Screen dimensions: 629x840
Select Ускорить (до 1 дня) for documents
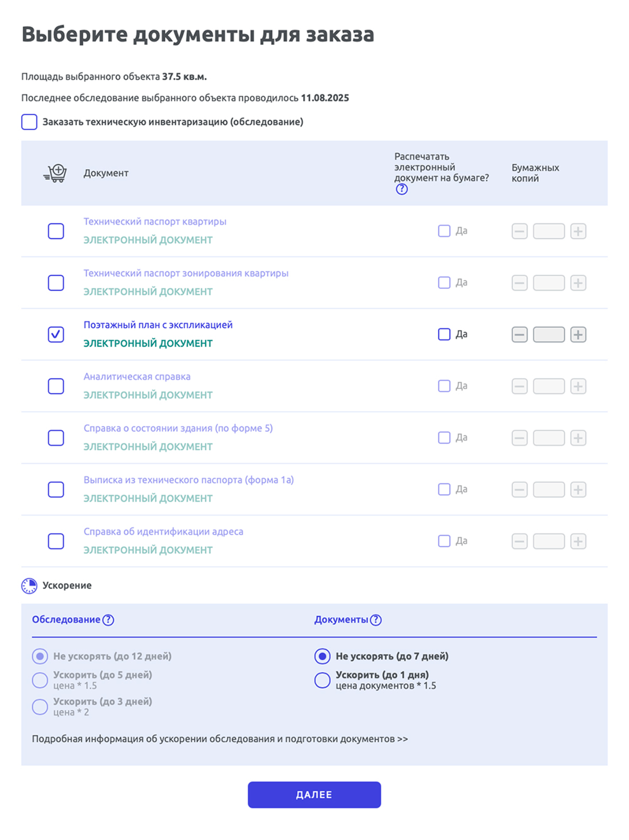[x=322, y=680]
